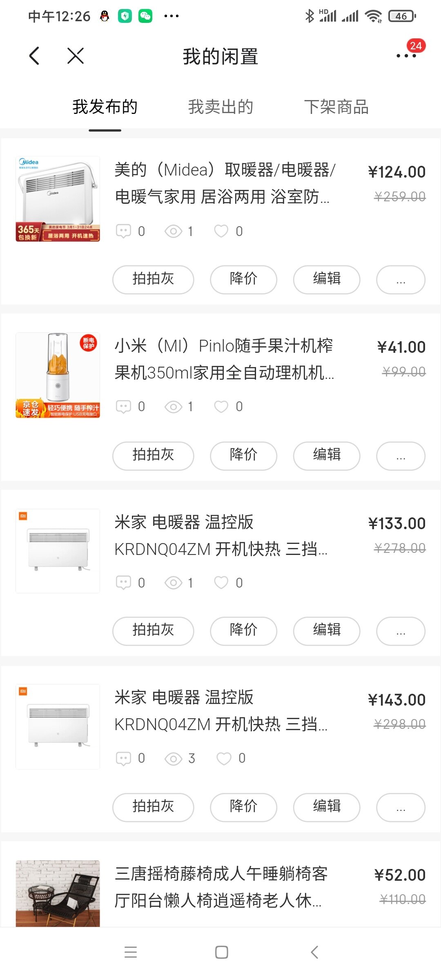Expand more options for Pinlo juicer listing

click(401, 455)
